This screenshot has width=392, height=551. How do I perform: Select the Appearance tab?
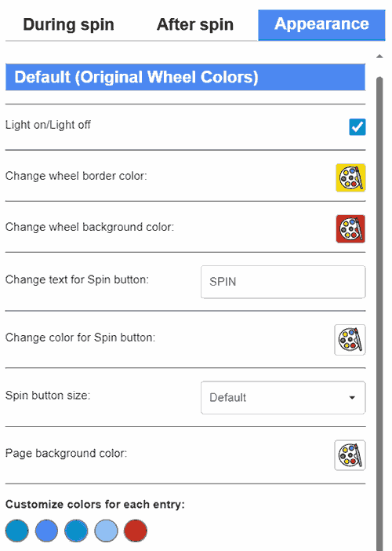[321, 25]
